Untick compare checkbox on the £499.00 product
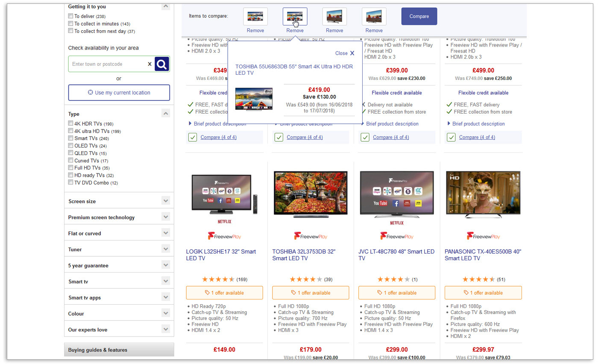598x364 pixels. point(451,137)
